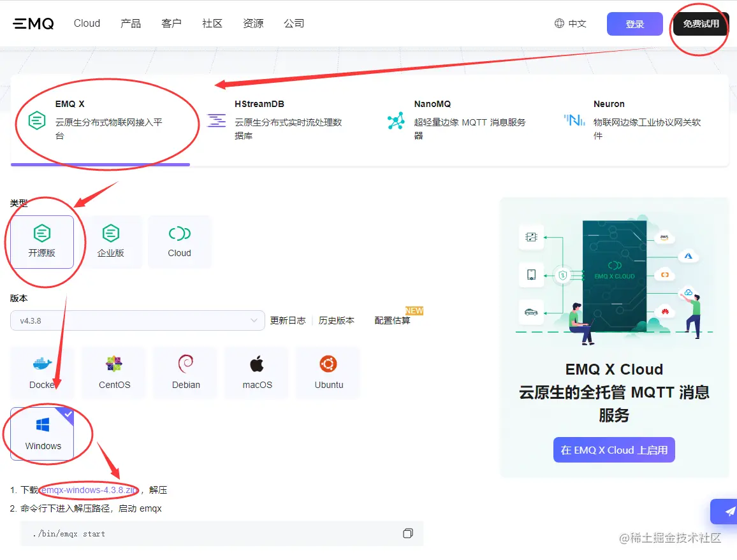
Task: Select the Ubuntu platform card
Action: [x=328, y=373]
